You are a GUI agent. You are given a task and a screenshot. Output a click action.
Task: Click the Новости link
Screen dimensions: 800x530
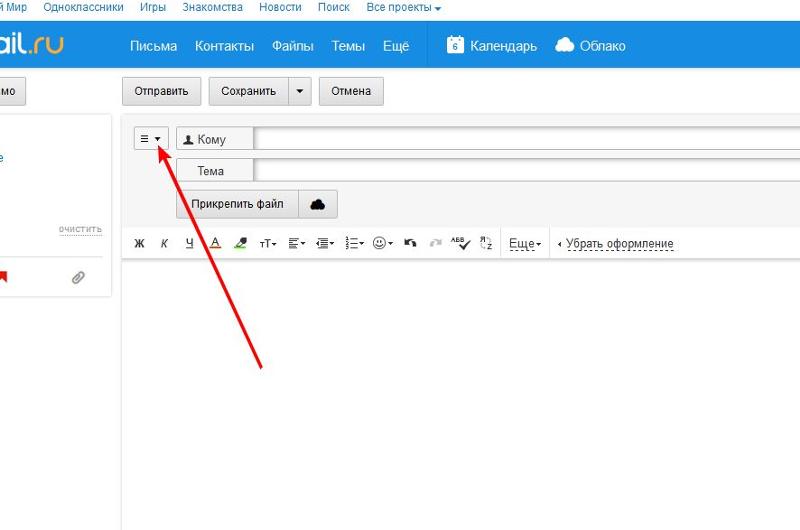280,8
